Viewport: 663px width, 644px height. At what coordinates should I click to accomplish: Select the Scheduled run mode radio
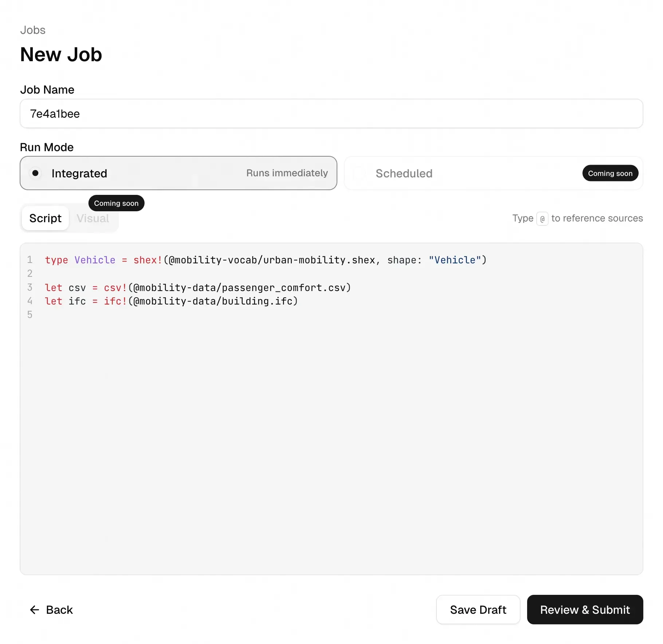click(x=359, y=173)
